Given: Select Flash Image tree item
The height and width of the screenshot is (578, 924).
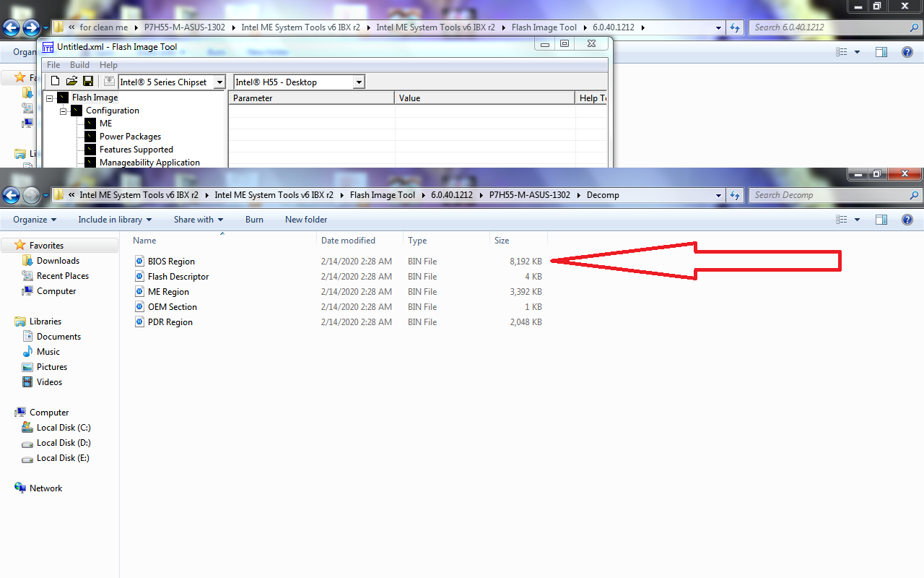Looking at the screenshot, I should [95, 98].
